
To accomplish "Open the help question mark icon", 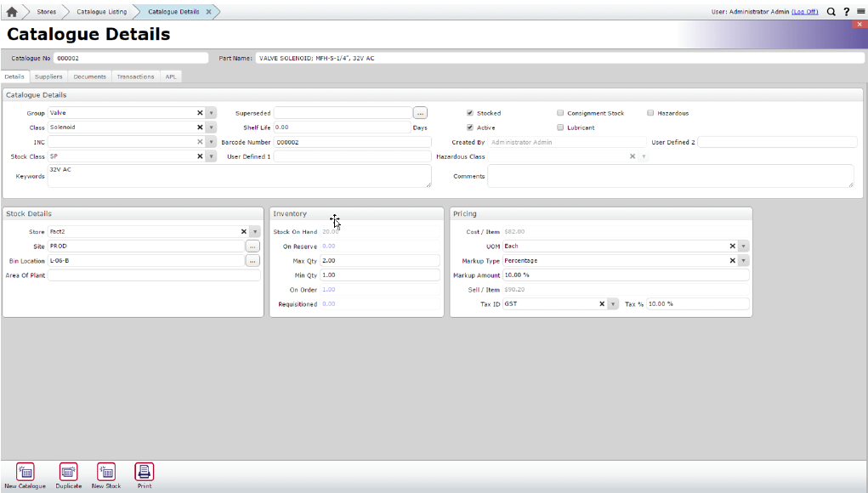I will click(847, 12).
